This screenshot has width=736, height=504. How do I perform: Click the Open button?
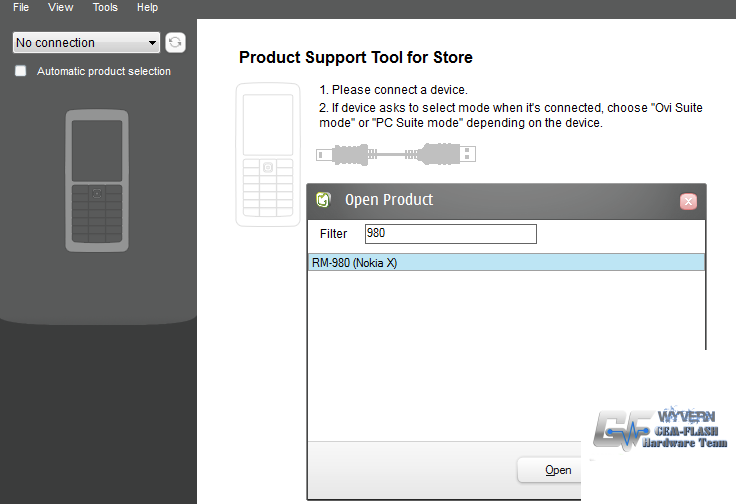tap(549, 470)
